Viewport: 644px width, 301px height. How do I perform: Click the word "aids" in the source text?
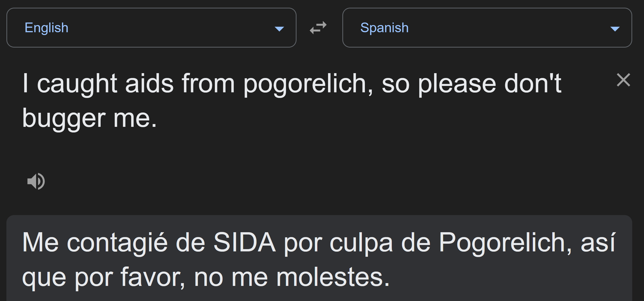click(x=149, y=84)
